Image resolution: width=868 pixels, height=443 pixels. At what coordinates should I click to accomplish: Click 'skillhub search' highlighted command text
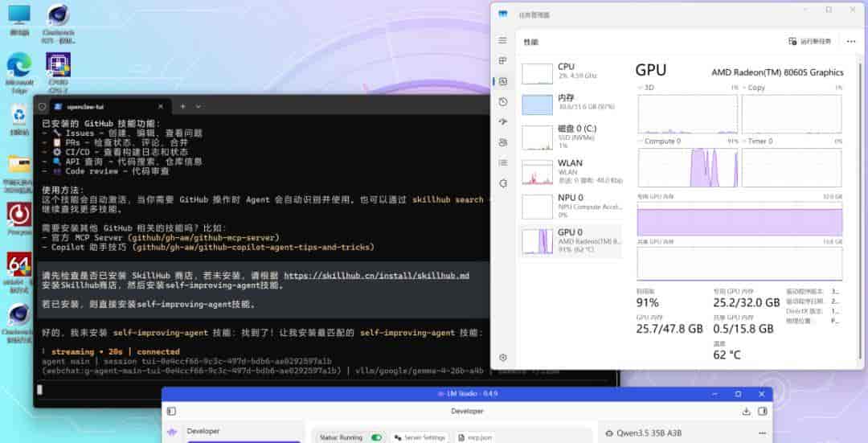448,200
